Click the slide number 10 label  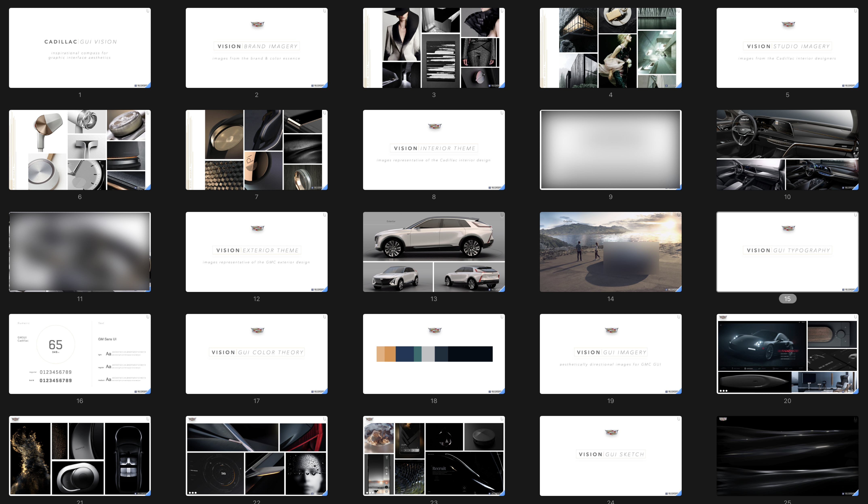click(787, 197)
